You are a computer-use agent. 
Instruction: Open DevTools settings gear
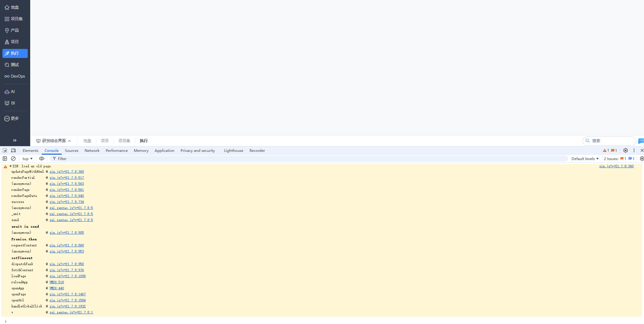coord(626,150)
